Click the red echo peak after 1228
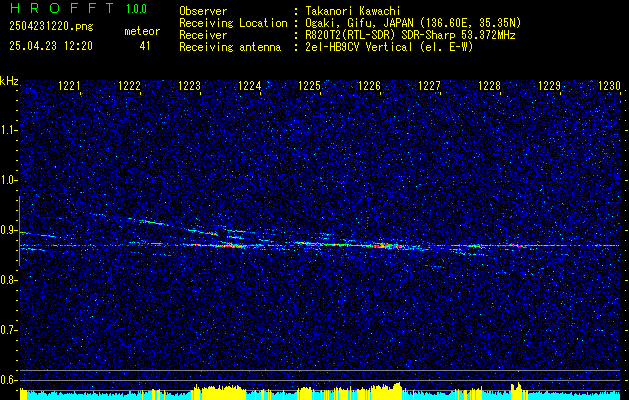Viewport: 629px width, 400px height. (x=516, y=245)
